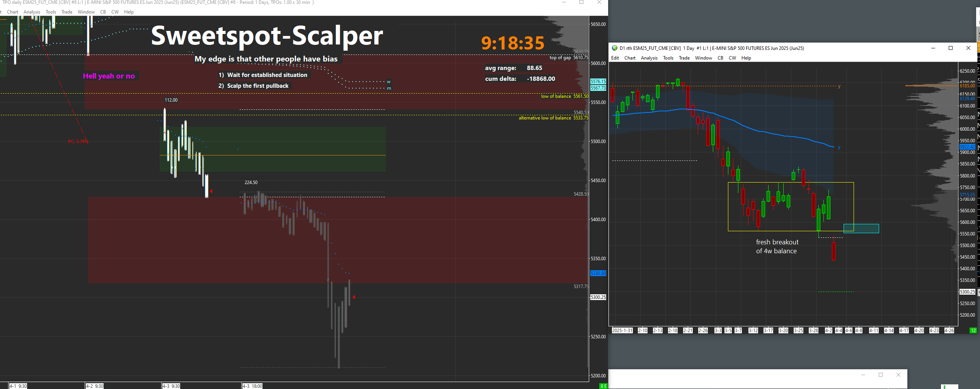The image size is (980, 389).
Task: Minimize the blank window at the bottom
Action: [x=863, y=375]
